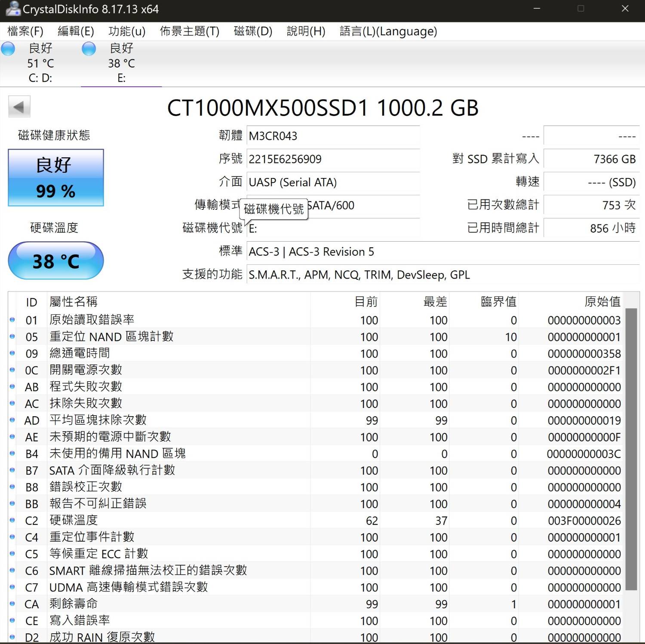Click status dot for attribute CE row

click(12, 620)
